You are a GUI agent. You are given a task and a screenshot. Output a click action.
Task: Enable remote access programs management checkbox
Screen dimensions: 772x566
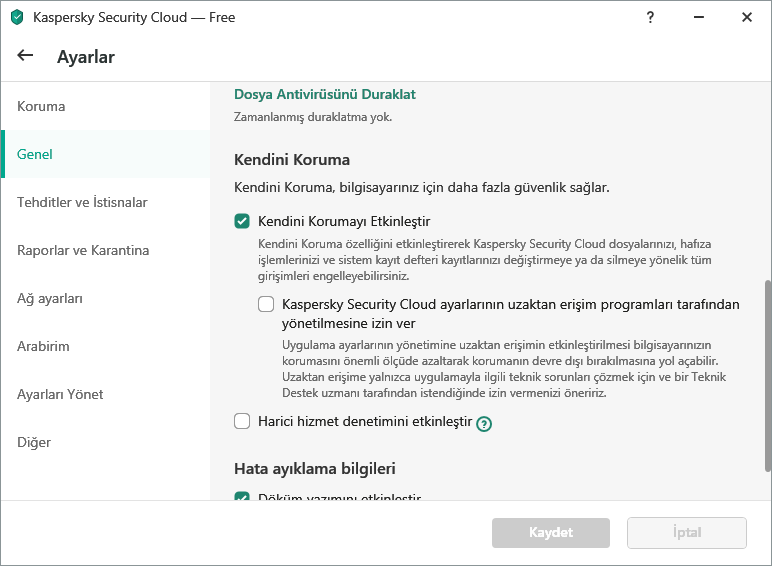(266, 304)
